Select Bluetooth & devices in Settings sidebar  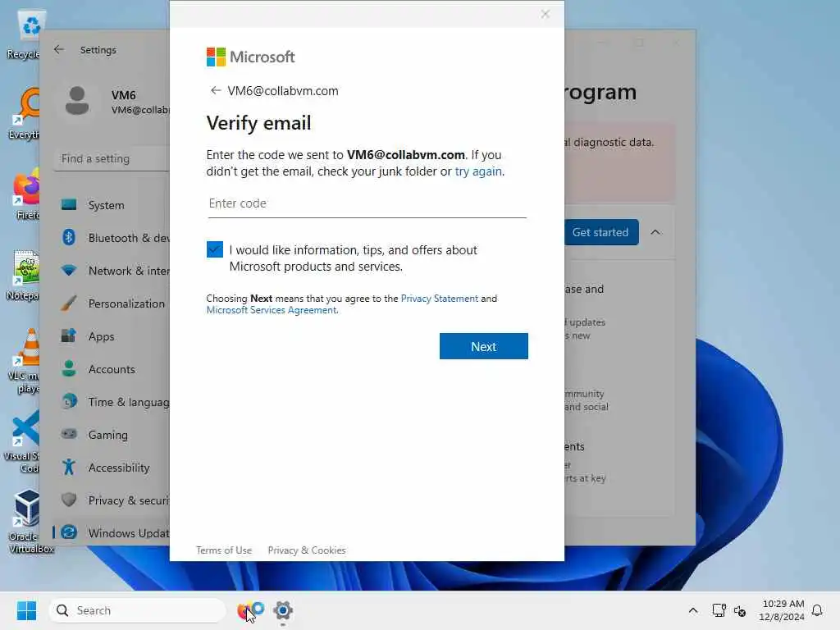coord(113,238)
